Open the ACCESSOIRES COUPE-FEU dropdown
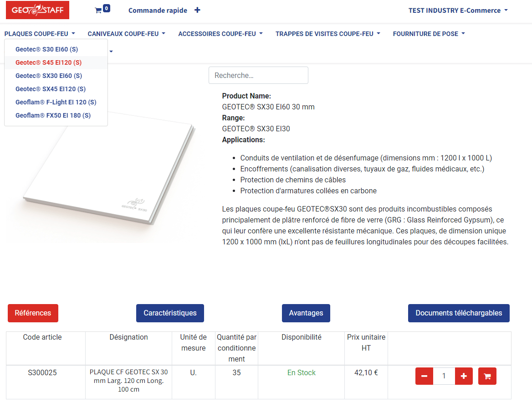 tap(220, 33)
